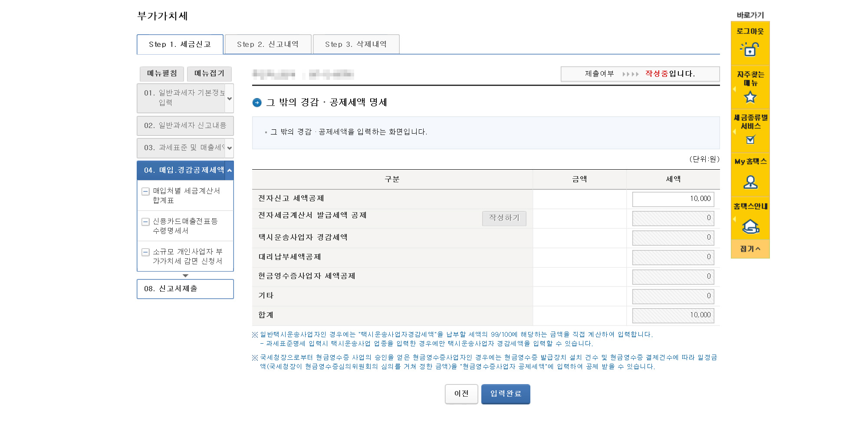Open menu 02. 일반과세자 신고내용
Viewport: 868px width, 434px height.
(185, 125)
